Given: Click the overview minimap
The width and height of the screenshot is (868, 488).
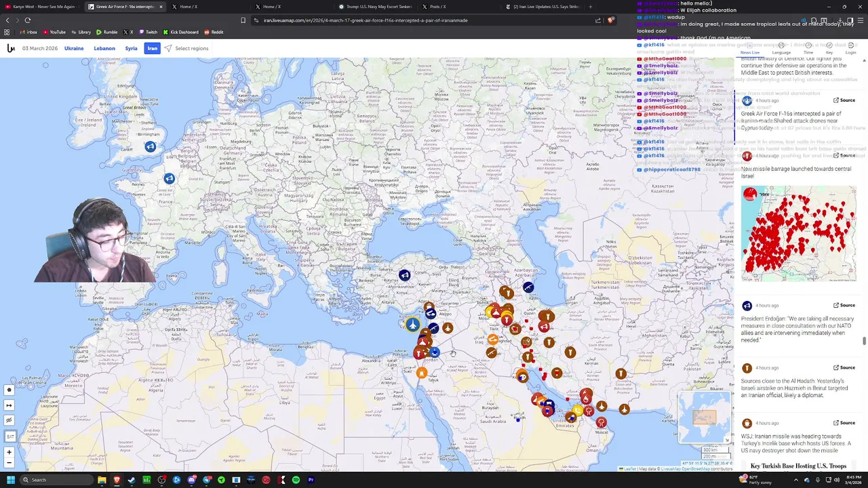Looking at the screenshot, I should point(705,417).
